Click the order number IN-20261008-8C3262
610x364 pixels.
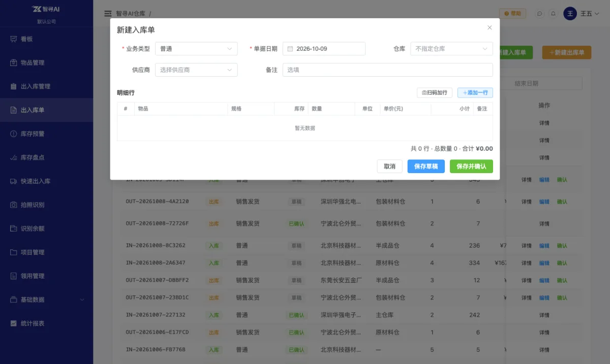(156, 246)
